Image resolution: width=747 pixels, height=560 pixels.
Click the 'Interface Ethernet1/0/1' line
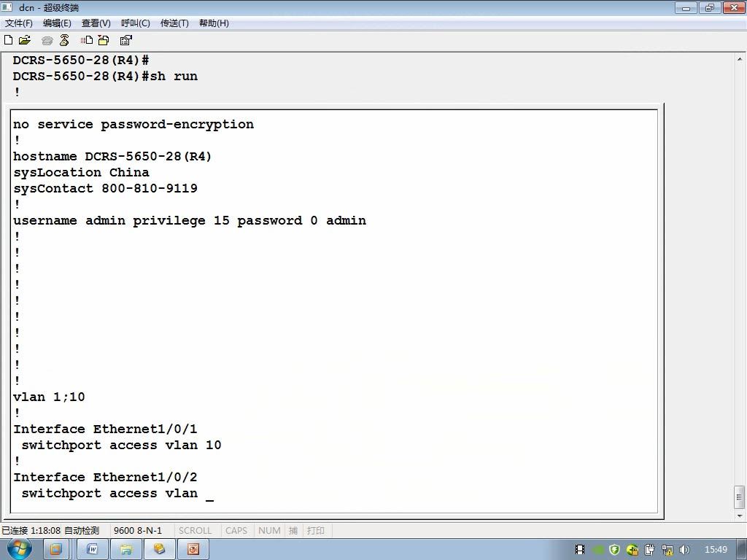point(105,429)
